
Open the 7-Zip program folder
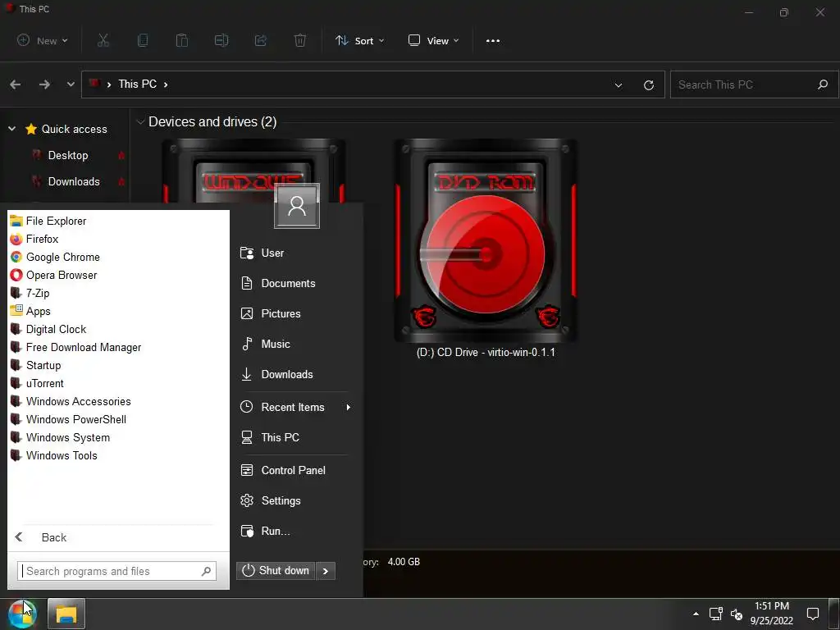(30, 293)
